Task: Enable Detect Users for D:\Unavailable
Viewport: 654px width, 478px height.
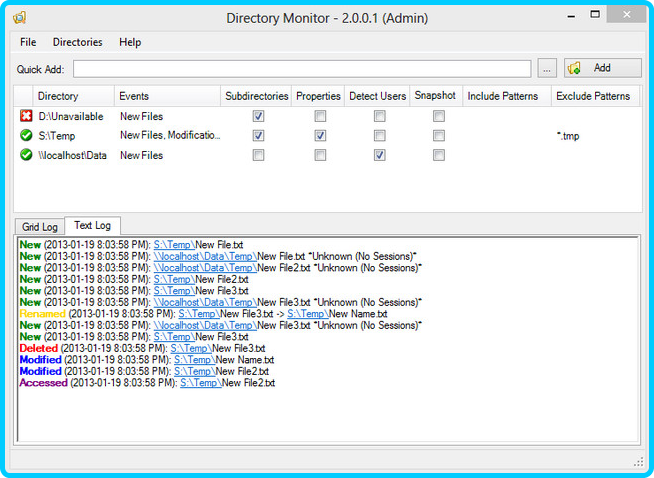Action: pos(379,116)
